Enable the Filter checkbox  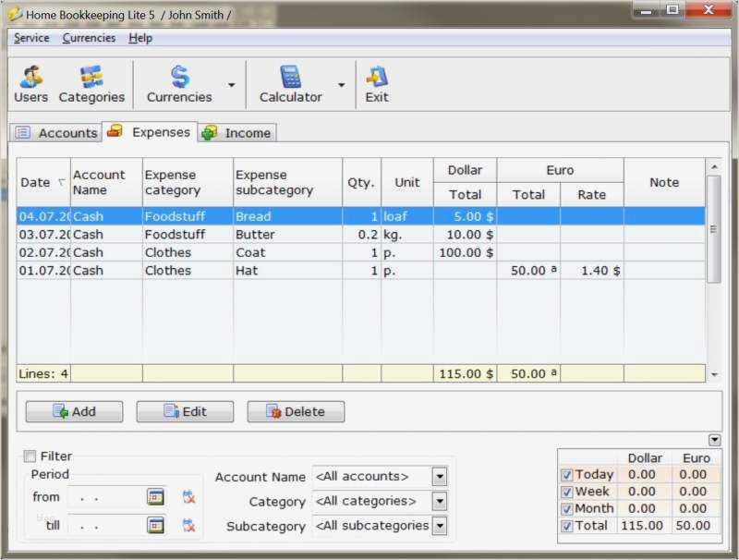(29, 456)
